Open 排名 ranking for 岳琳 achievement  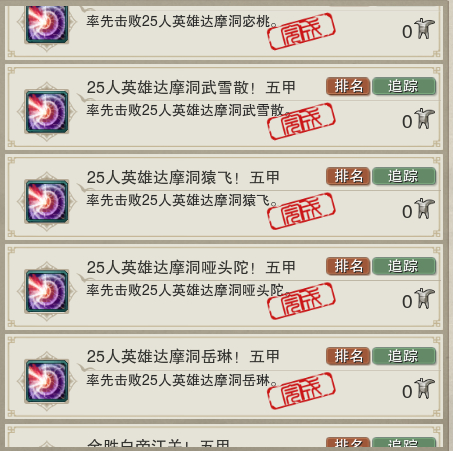point(348,356)
